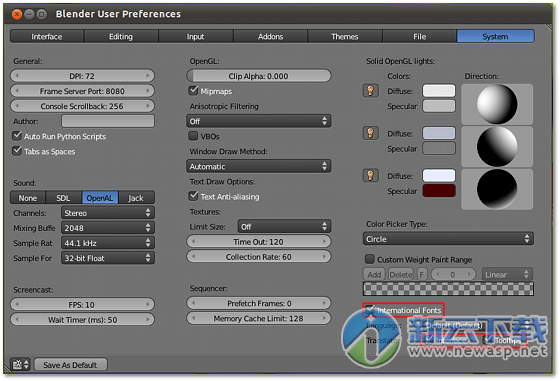Click Save As Default button
The height and width of the screenshot is (381, 560).
coord(70,365)
